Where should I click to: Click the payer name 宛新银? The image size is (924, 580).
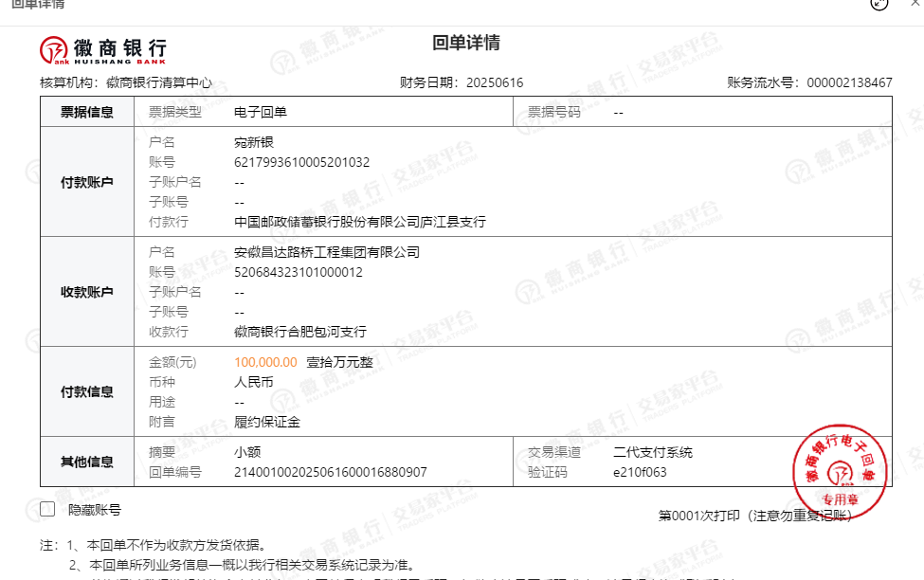pyautogui.click(x=254, y=142)
